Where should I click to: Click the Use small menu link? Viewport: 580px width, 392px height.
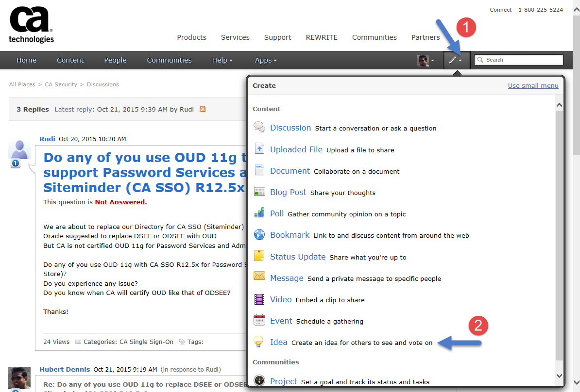pyautogui.click(x=533, y=86)
